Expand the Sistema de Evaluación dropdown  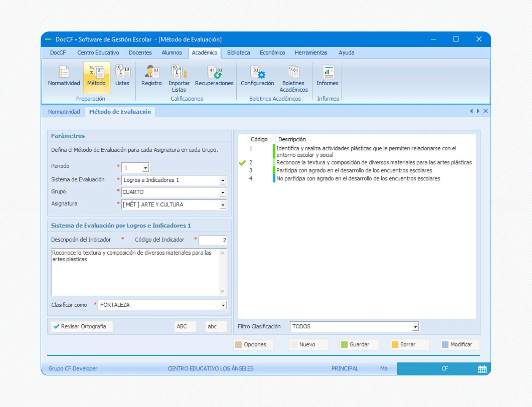coord(223,180)
